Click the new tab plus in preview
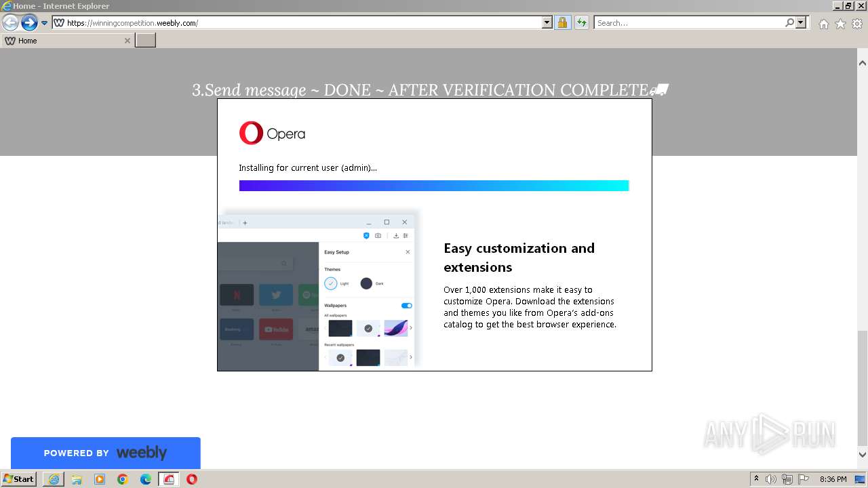868x488 pixels. pos(245,222)
